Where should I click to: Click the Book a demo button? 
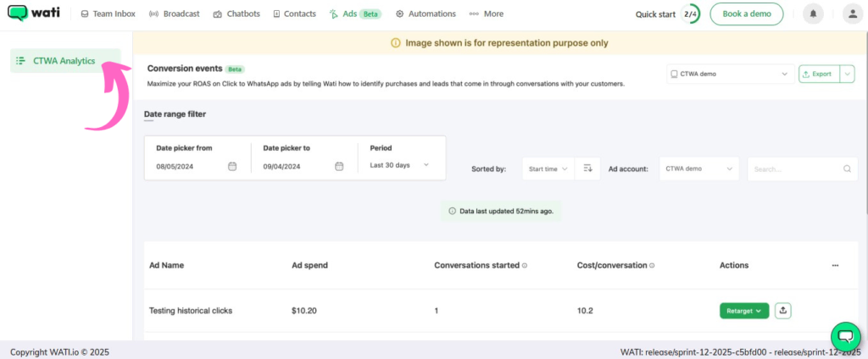(746, 14)
